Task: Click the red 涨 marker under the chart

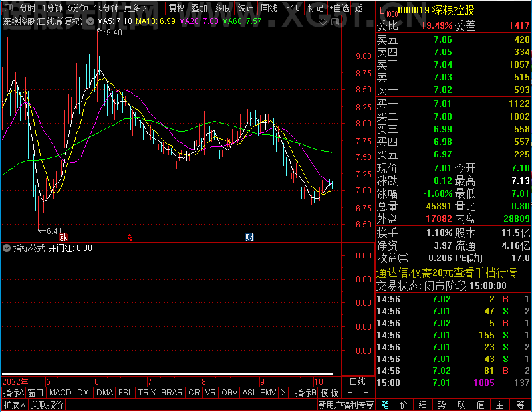Action: point(63,237)
